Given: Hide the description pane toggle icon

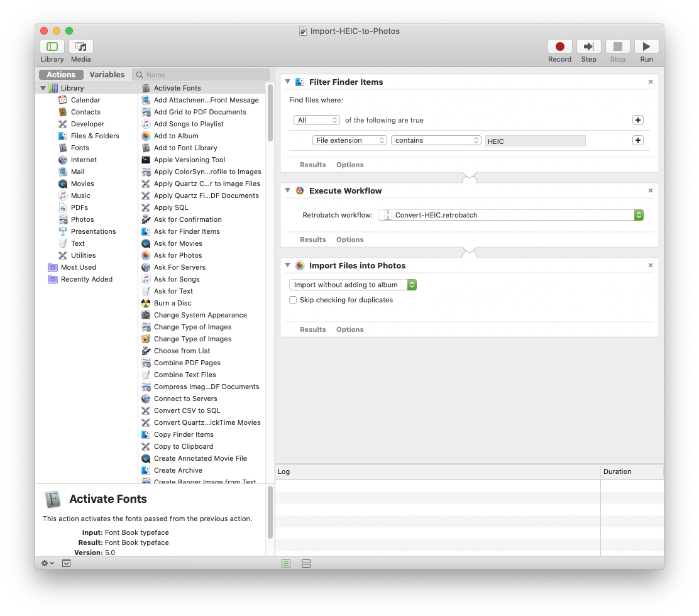Looking at the screenshot, I should click(x=67, y=563).
